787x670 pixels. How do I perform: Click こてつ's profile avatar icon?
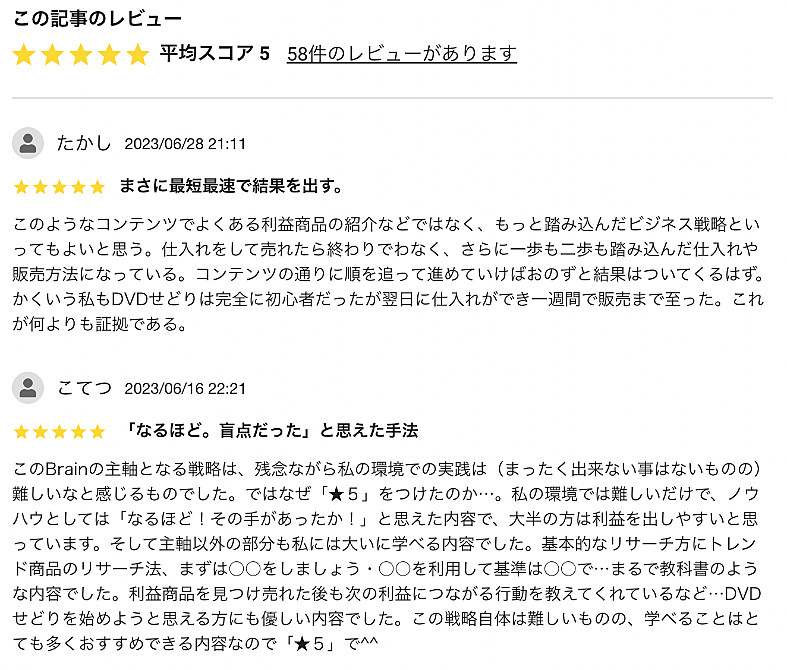pyautogui.click(x=28, y=388)
